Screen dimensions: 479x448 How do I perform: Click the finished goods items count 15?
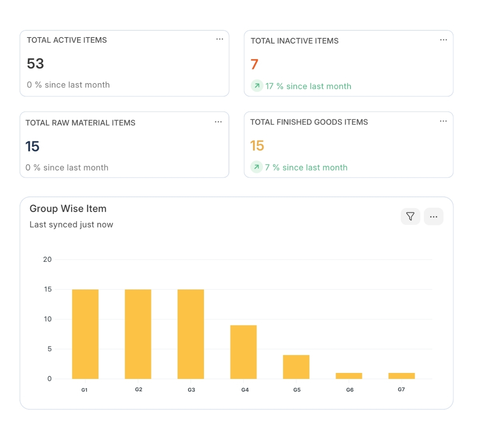257,146
